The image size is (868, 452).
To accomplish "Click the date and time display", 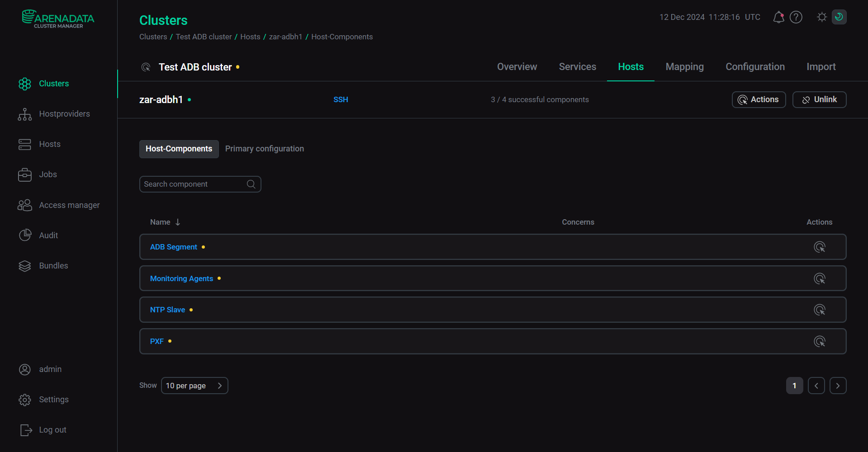I will (710, 17).
